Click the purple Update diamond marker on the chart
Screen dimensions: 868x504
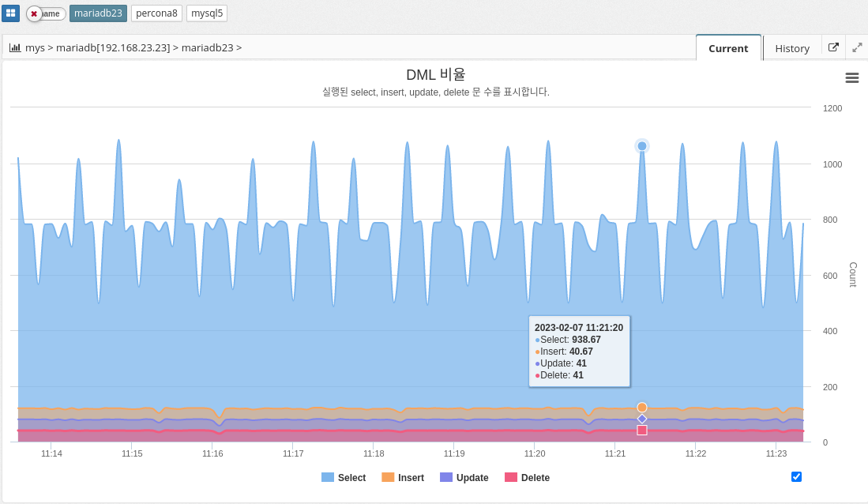(642, 419)
